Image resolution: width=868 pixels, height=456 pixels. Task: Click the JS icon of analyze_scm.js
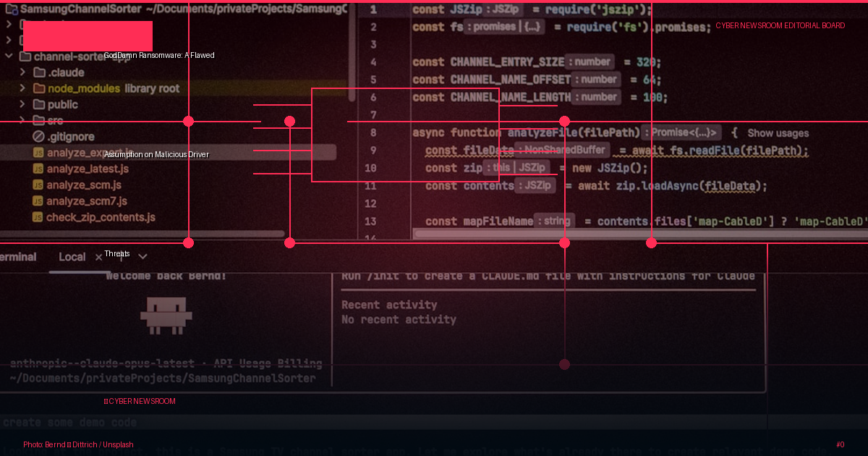click(x=39, y=185)
